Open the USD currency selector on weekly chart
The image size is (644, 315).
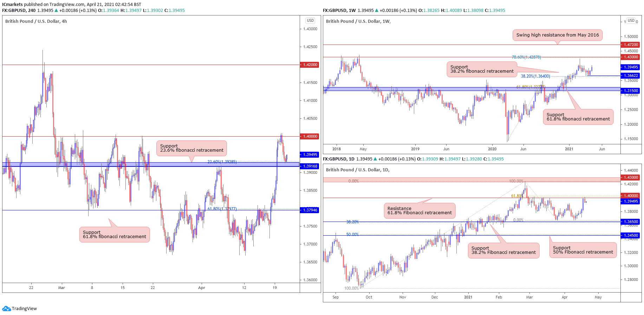[631, 21]
